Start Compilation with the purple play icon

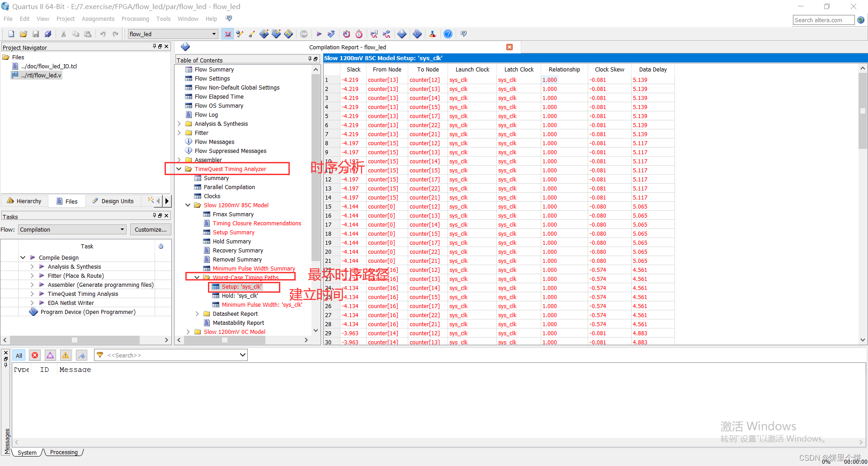[319, 34]
